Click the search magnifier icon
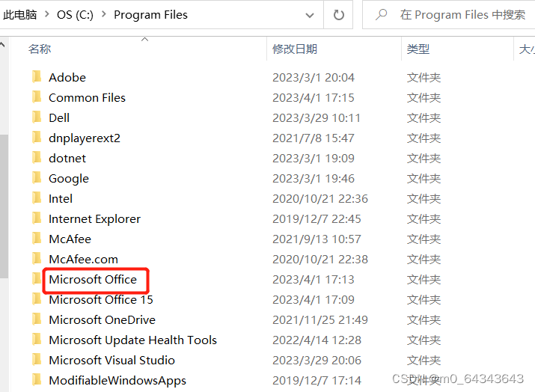 coord(381,15)
